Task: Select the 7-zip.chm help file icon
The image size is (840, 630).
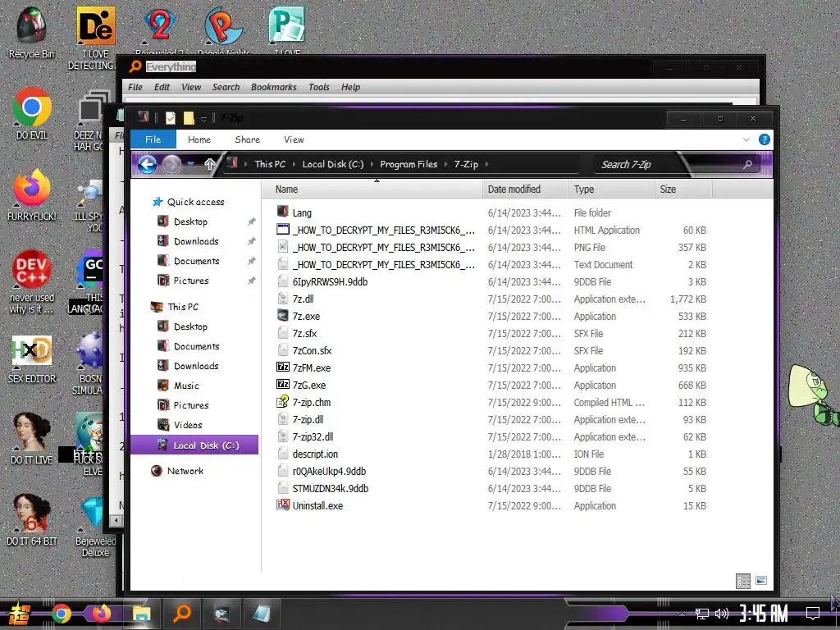Action: [282, 402]
